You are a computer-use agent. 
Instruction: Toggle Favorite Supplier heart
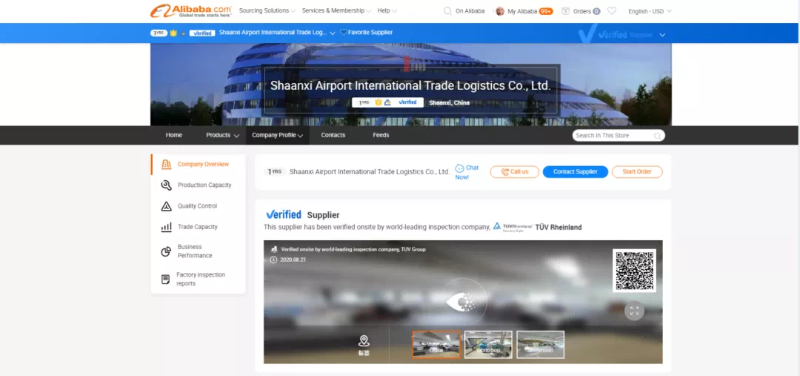click(x=343, y=32)
